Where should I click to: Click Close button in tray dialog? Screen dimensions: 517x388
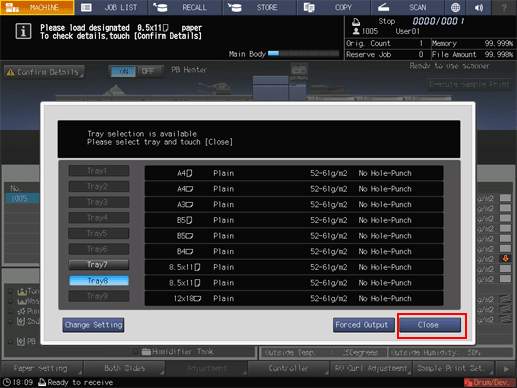point(430,325)
